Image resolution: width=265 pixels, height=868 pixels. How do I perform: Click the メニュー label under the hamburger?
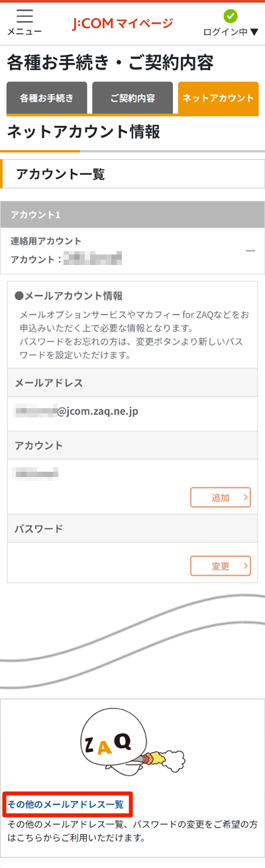(x=25, y=32)
